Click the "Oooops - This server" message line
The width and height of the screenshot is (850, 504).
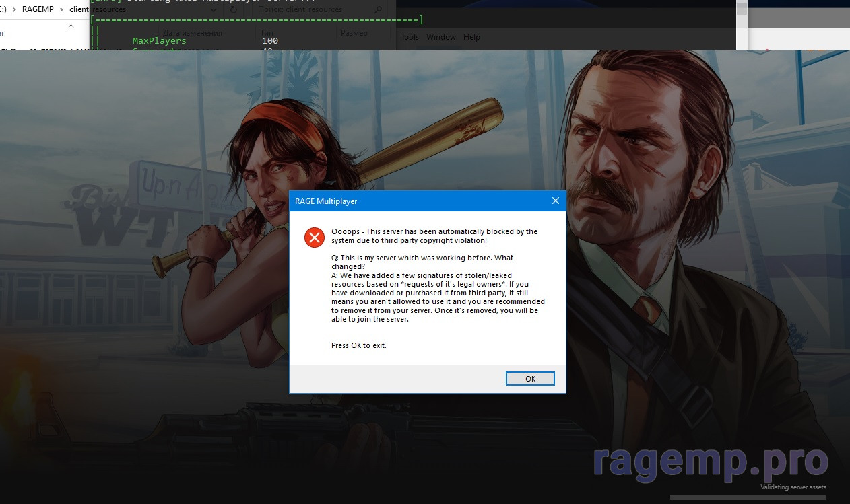pos(434,236)
